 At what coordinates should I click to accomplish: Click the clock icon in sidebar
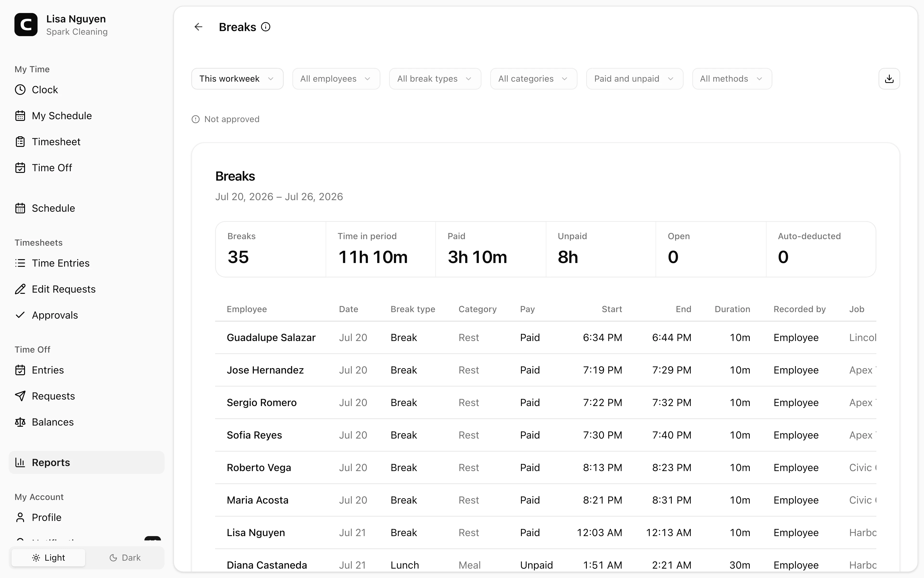[x=20, y=90]
